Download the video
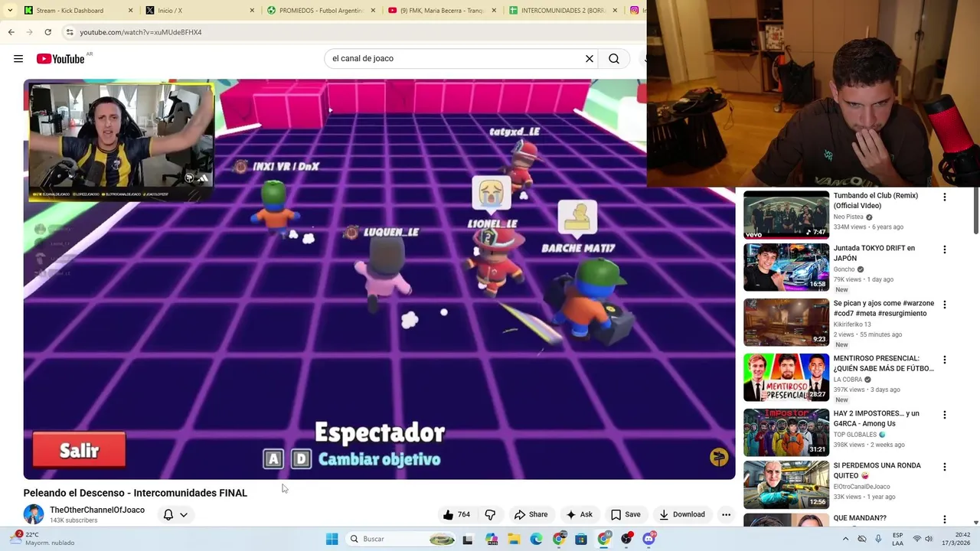This screenshot has width=980, height=551. click(682, 514)
